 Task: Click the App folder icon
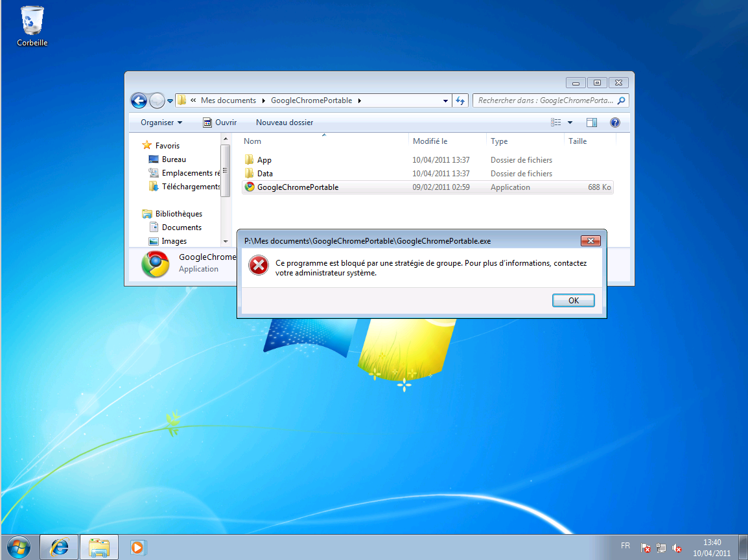(249, 159)
